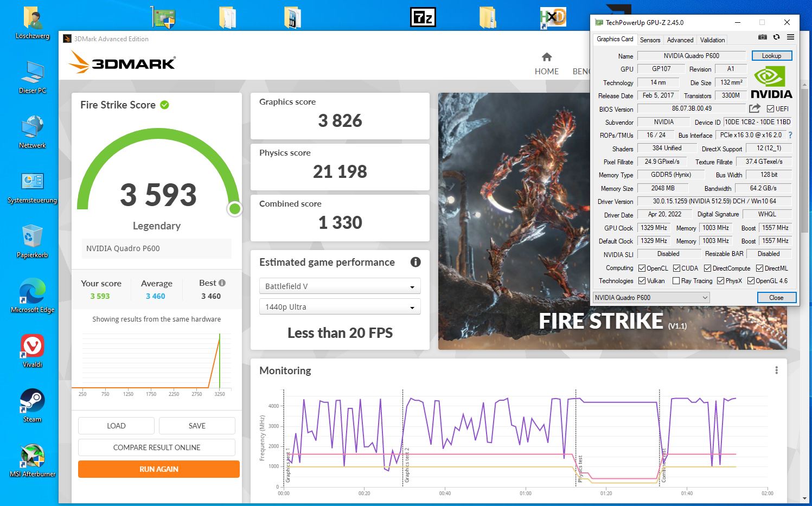The image size is (812, 506).
Task: Launch MSI Afterburner from the desktop
Action: tap(32, 456)
